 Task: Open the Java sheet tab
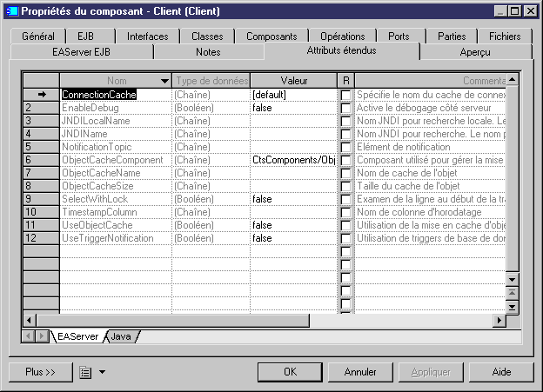[120, 336]
